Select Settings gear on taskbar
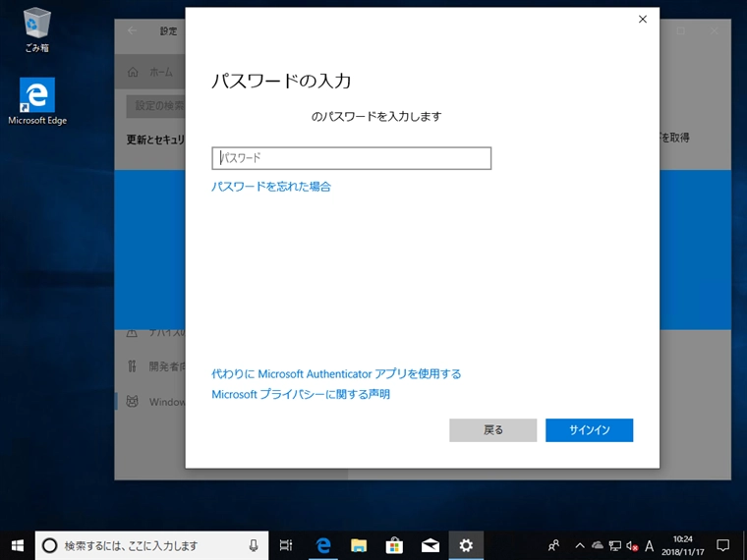Image resolution: width=747 pixels, height=560 pixels. pos(466,545)
